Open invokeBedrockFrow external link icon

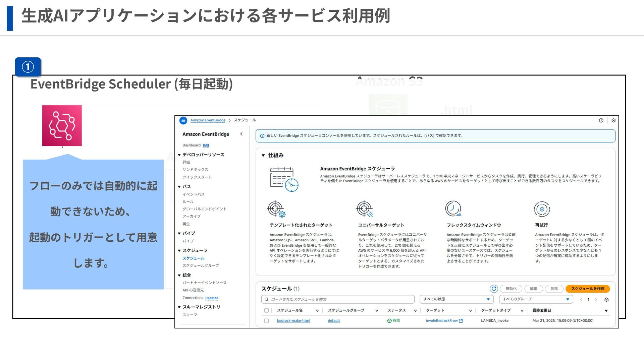(461, 321)
